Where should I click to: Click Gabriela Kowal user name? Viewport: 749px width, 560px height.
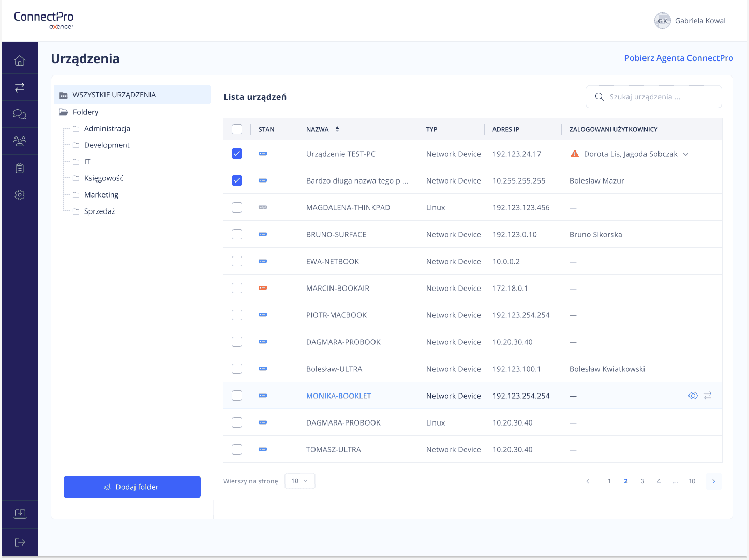click(x=700, y=21)
